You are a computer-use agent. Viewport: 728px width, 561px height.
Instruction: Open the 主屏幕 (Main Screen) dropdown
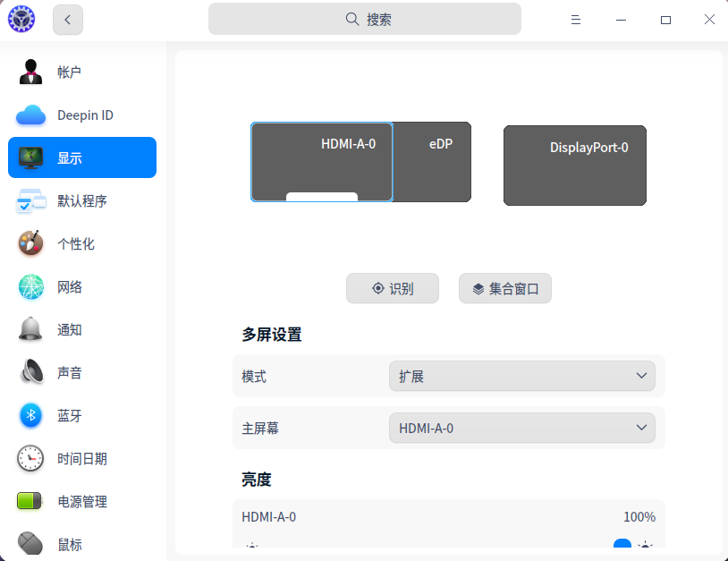pyautogui.click(x=521, y=428)
